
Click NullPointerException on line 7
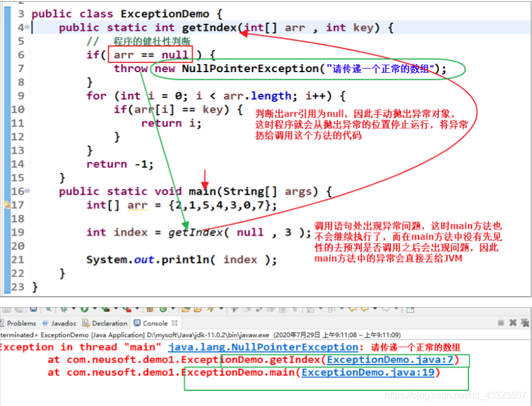(251, 69)
